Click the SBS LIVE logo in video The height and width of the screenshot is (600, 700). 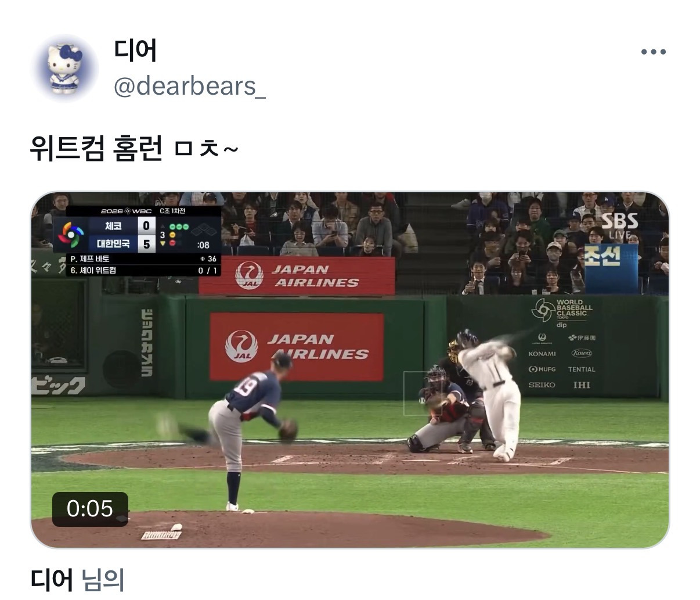point(619,225)
